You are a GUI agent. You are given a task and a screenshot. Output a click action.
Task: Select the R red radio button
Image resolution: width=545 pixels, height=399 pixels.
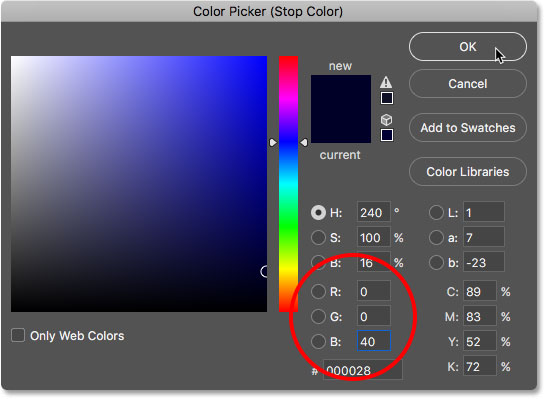point(318,292)
